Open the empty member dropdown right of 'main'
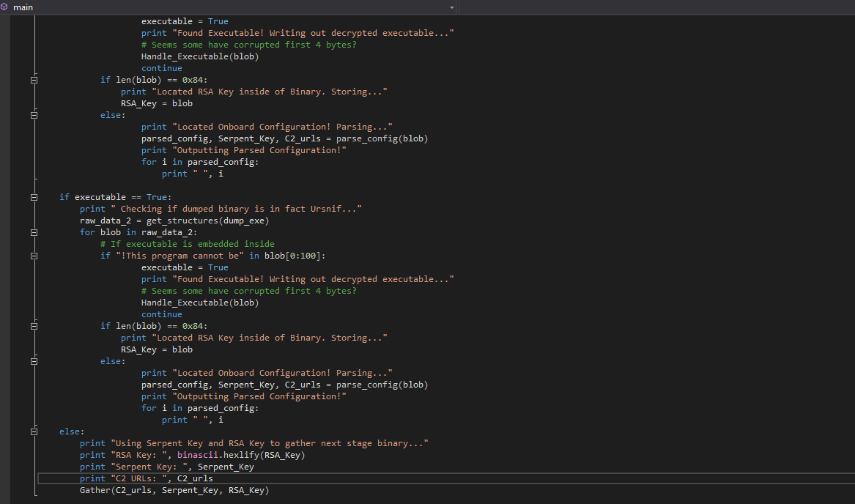This screenshot has width=855, height=504. (656, 7)
